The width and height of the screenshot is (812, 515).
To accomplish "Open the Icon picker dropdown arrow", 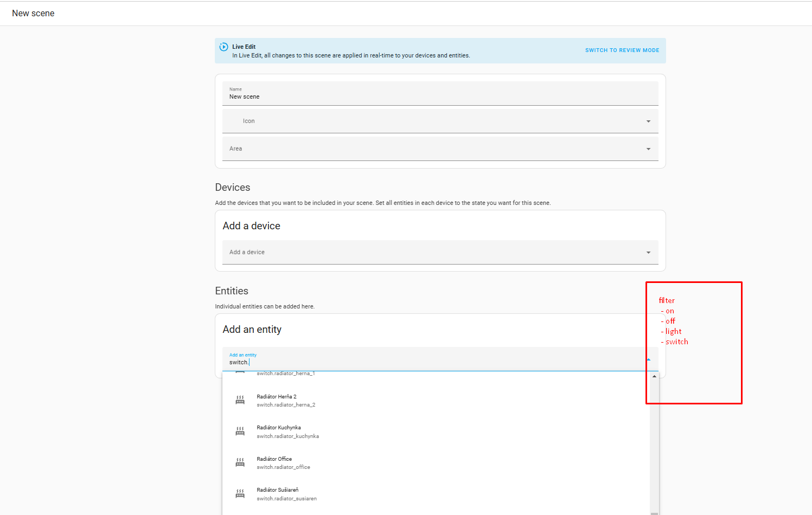I will 648,121.
